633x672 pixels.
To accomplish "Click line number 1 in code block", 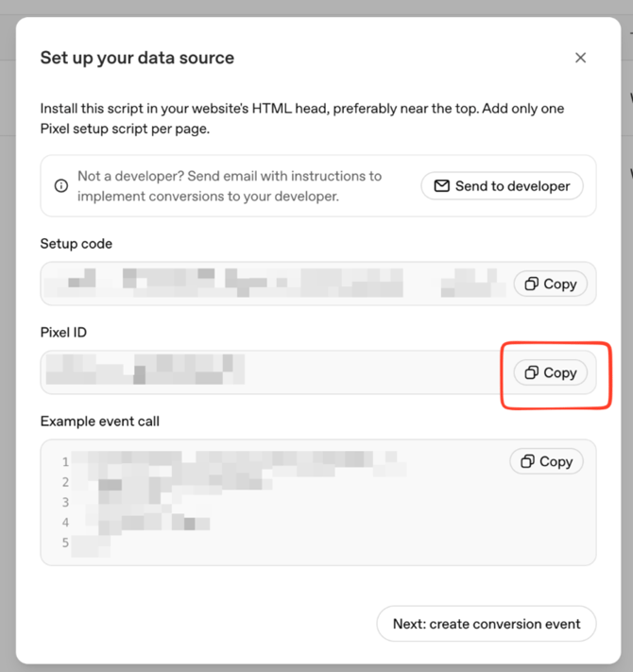I will pos(65,461).
